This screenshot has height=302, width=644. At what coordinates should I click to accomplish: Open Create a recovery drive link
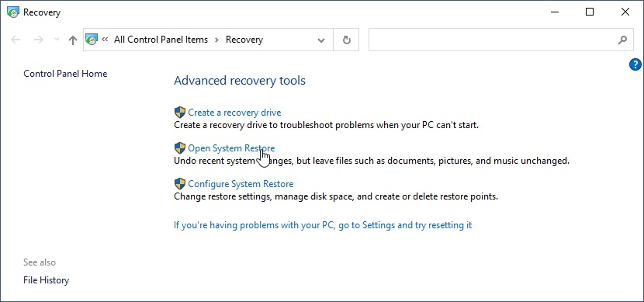point(234,112)
